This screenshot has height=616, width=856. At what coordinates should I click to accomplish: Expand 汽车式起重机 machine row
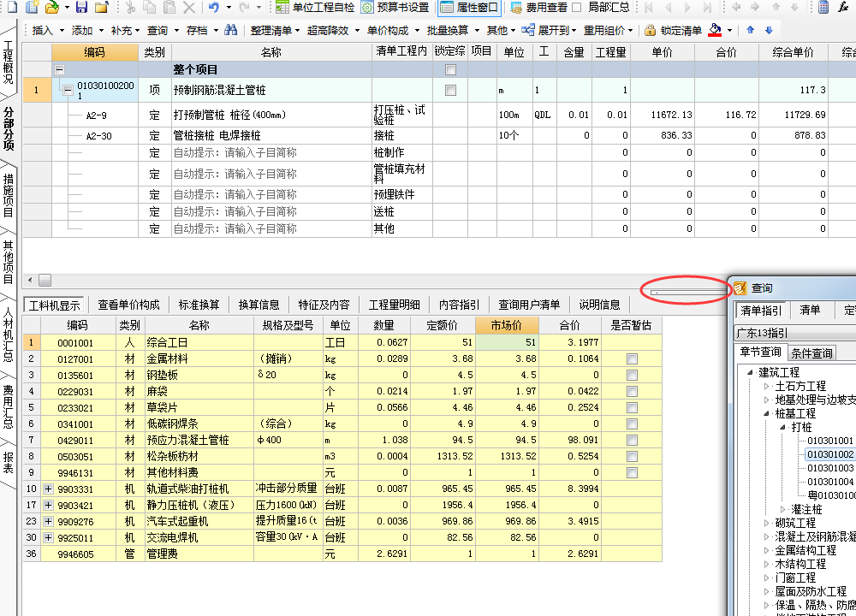48,521
